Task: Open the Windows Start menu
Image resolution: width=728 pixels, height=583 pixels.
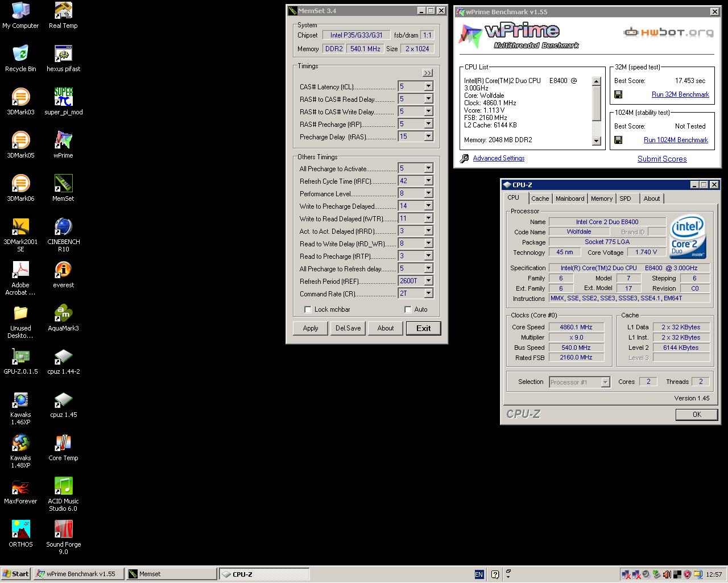Action: 16,574
